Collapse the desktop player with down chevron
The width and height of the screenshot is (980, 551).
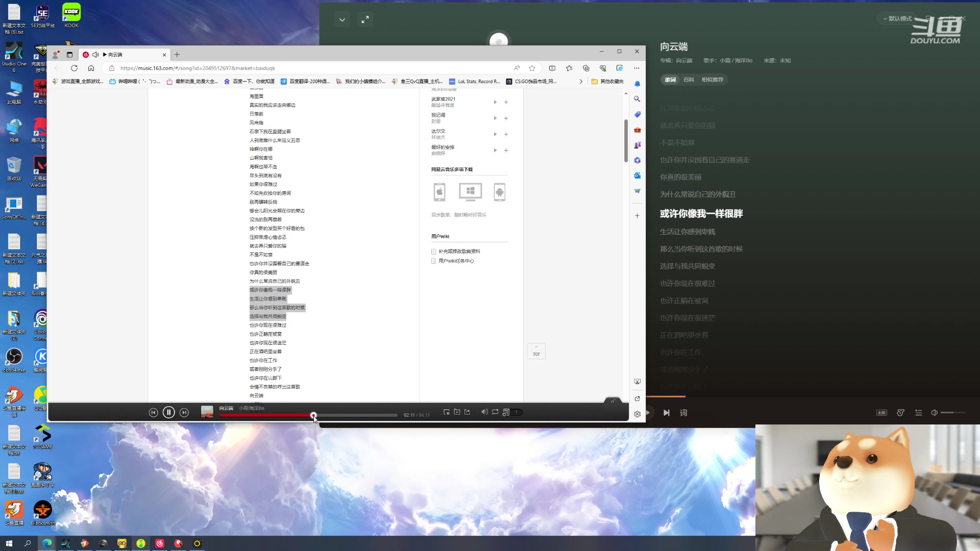[x=342, y=20]
